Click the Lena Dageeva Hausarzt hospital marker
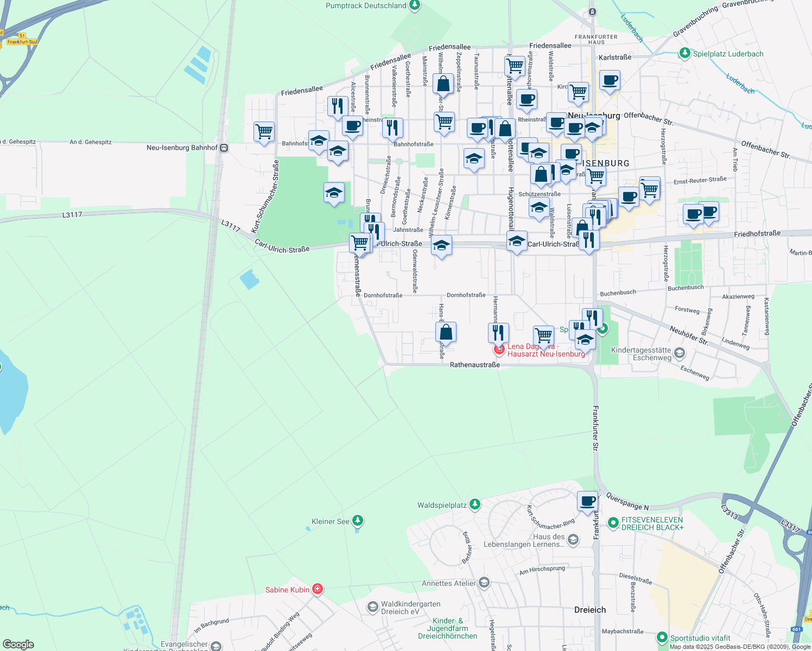Image resolution: width=812 pixels, height=651 pixels. 498,349
